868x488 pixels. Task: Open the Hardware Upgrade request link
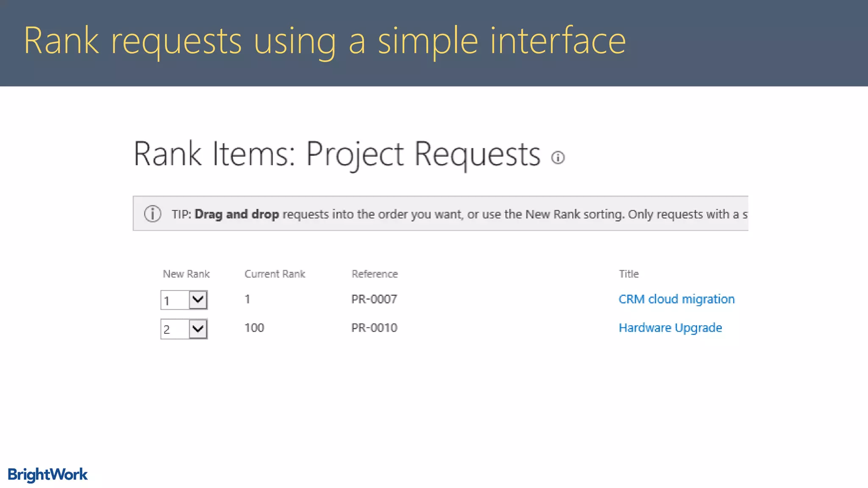[670, 328]
